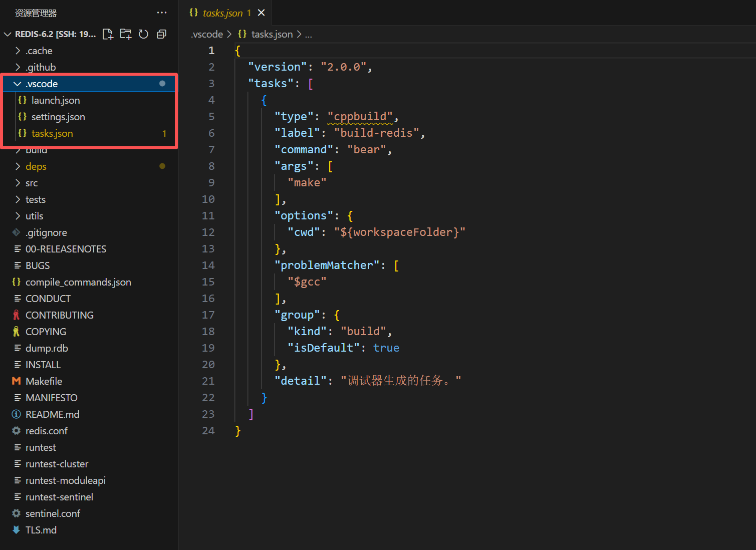This screenshot has width=756, height=550.
Task: Click the "$gcc" problemMatcher value
Action: [x=307, y=282]
